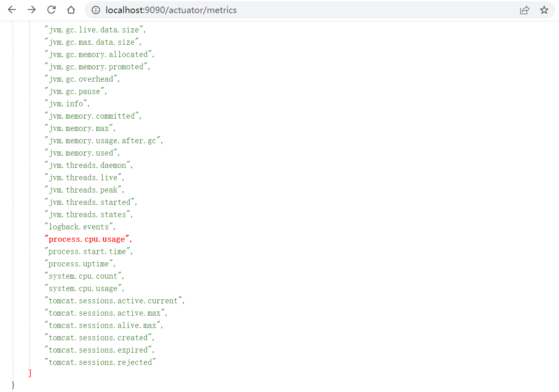Select "jvm.threads.peak" entry
The height and width of the screenshot is (392, 559).
[83, 190]
